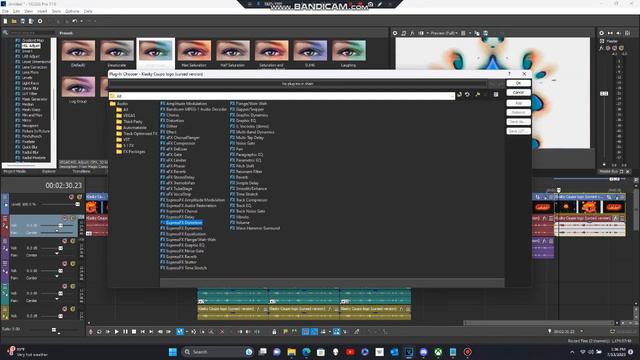Click Cancel in the Plug-In Chooser
This screenshot has height=360, width=640.
click(518, 93)
